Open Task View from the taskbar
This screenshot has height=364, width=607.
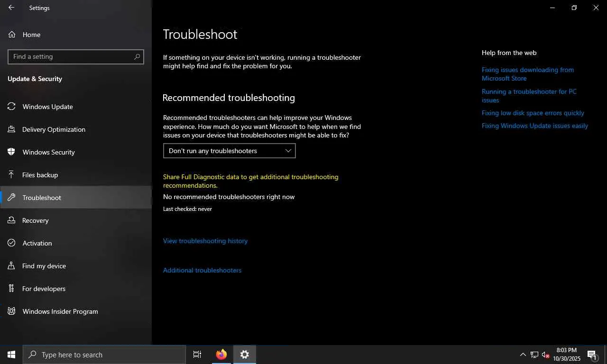pos(197,355)
